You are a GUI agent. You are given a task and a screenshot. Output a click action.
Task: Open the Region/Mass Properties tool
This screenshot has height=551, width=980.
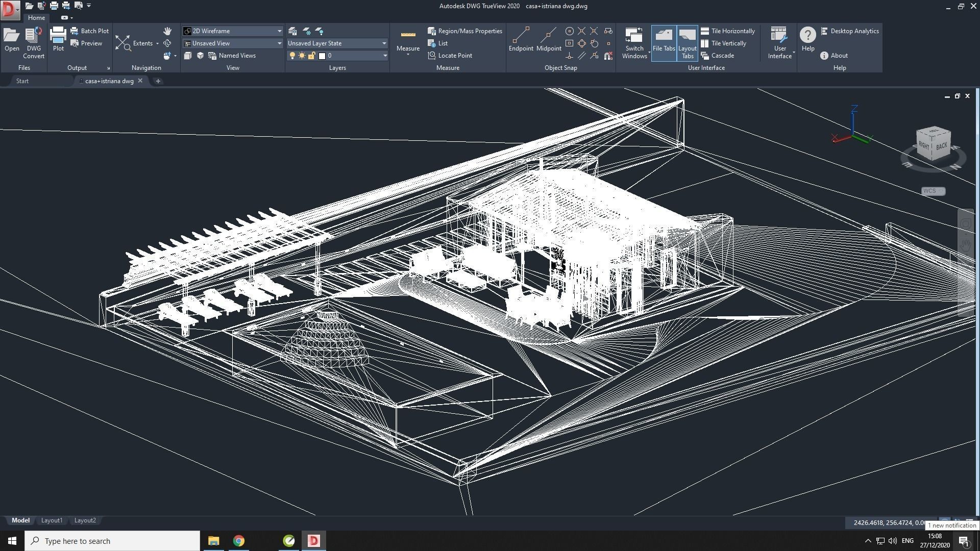pyautogui.click(x=432, y=31)
